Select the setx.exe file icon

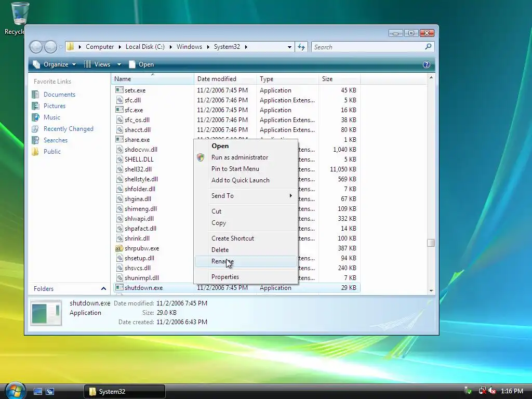coord(119,90)
